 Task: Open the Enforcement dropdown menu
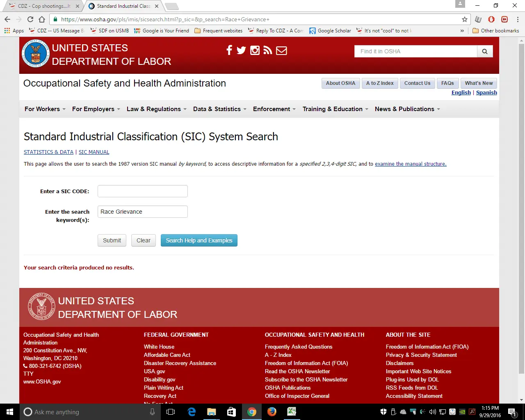(274, 109)
